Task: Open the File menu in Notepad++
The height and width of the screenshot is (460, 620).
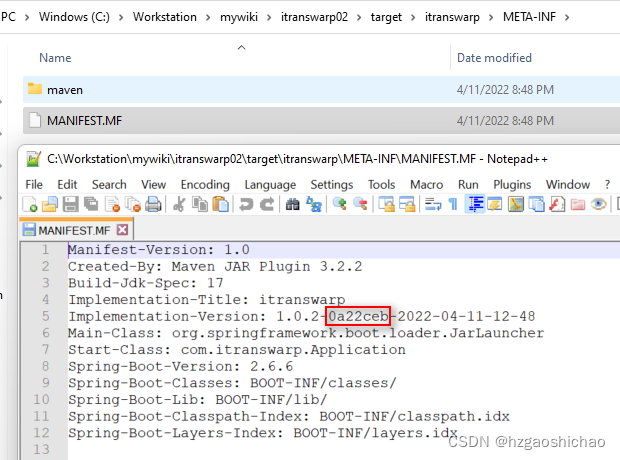Action: (34, 185)
